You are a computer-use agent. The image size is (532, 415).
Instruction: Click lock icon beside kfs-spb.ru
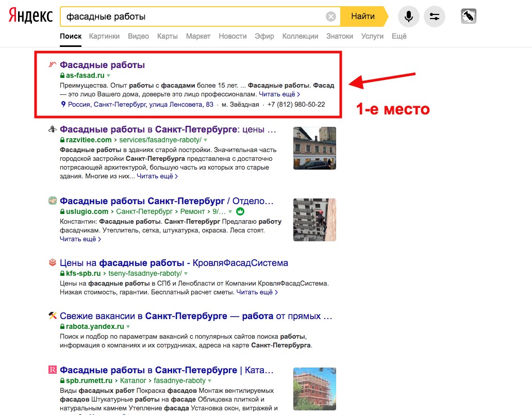(x=62, y=274)
